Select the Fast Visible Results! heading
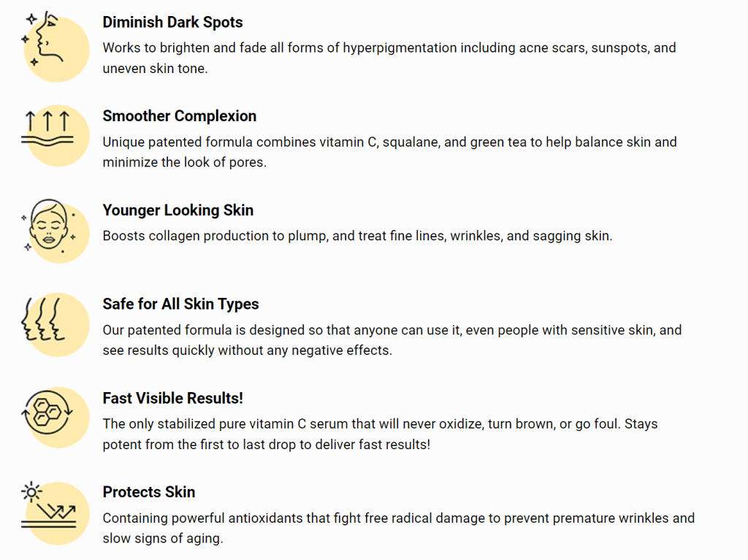 (172, 399)
